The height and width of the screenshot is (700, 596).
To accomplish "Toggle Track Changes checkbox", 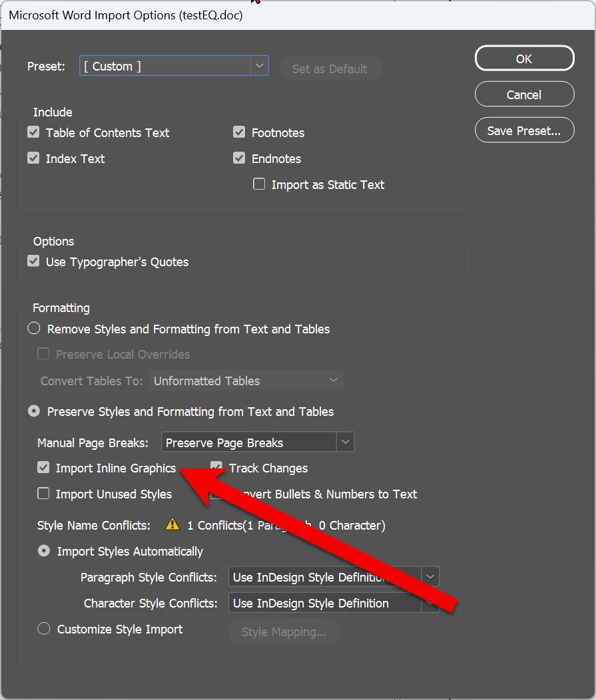I will [x=216, y=467].
